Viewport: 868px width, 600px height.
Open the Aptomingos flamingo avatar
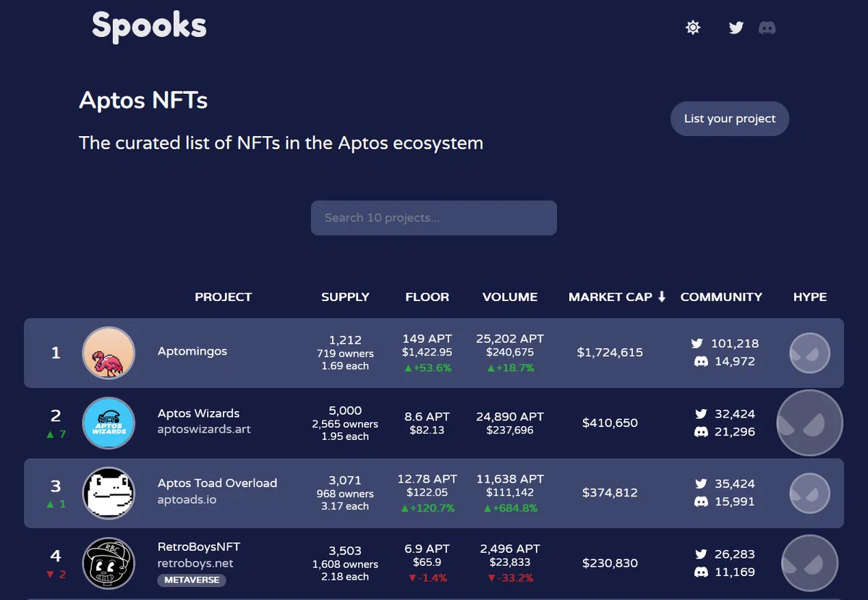[x=109, y=353]
